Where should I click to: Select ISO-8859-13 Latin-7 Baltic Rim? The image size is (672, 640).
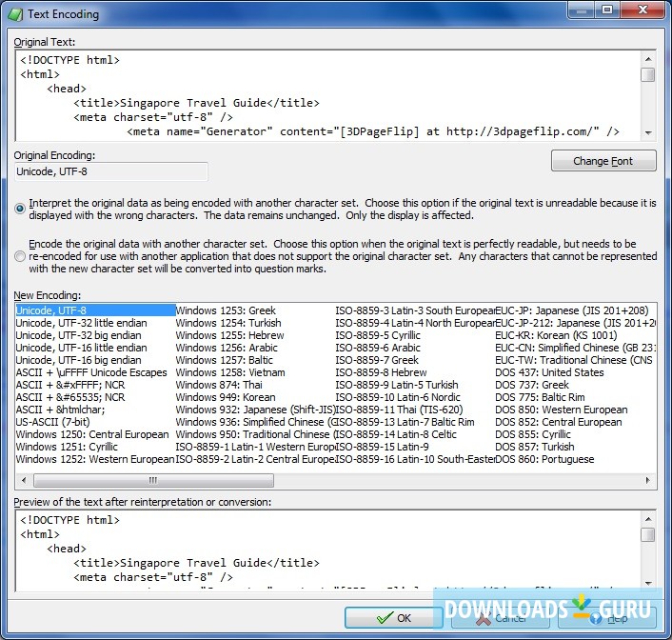405,422
